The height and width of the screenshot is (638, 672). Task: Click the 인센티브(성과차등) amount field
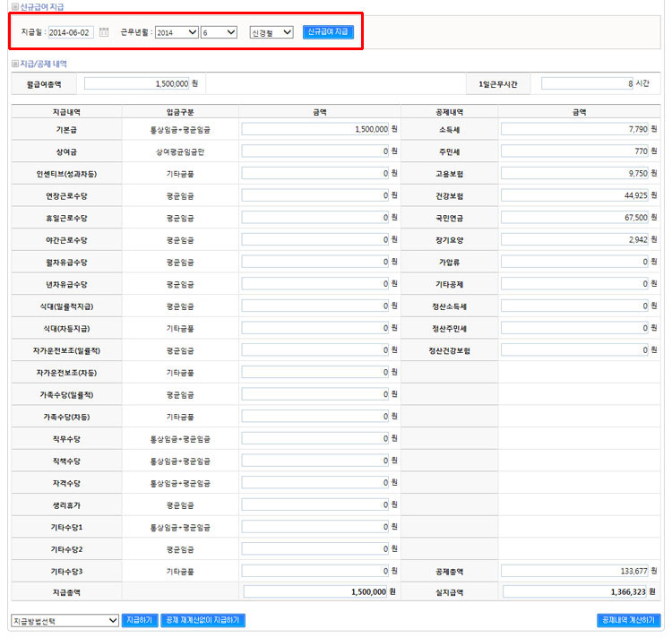click(315, 173)
